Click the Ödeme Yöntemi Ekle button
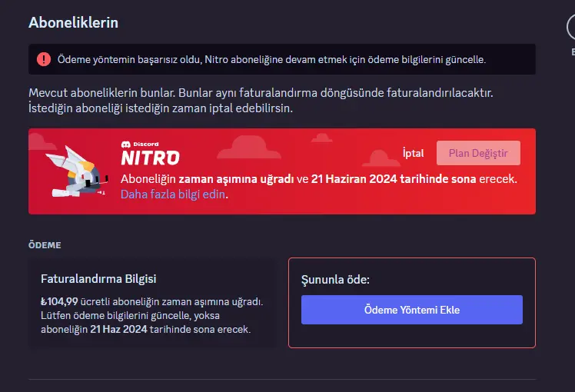Image resolution: width=575 pixels, height=392 pixels. pyautogui.click(x=412, y=310)
